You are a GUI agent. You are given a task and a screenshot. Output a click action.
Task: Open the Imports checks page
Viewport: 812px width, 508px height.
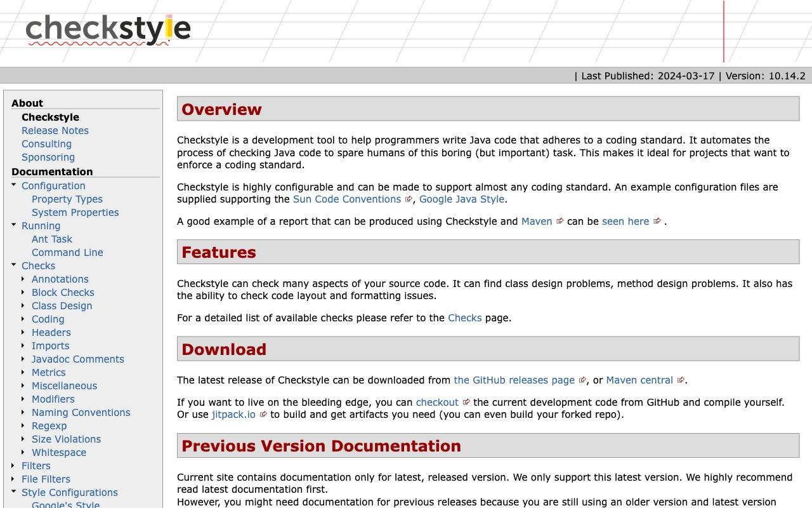pos(51,346)
